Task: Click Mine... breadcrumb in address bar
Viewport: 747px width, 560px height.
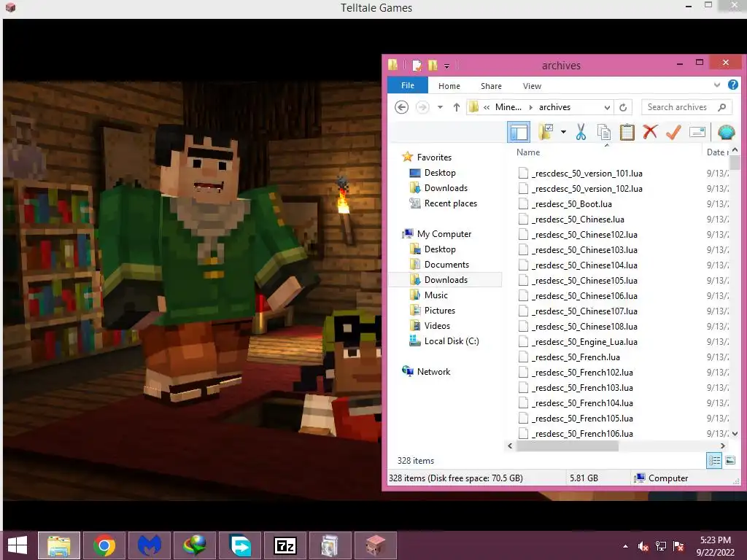Action: 508,107
